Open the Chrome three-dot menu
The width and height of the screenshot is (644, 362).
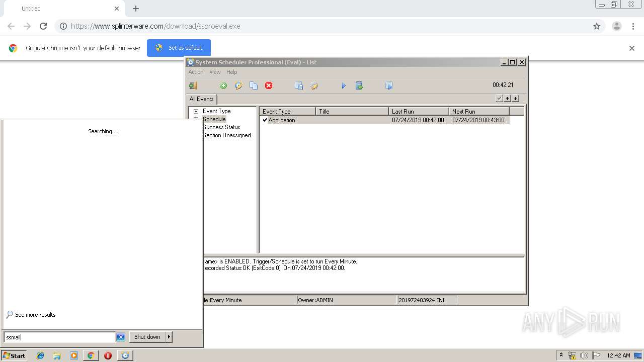coord(633,26)
